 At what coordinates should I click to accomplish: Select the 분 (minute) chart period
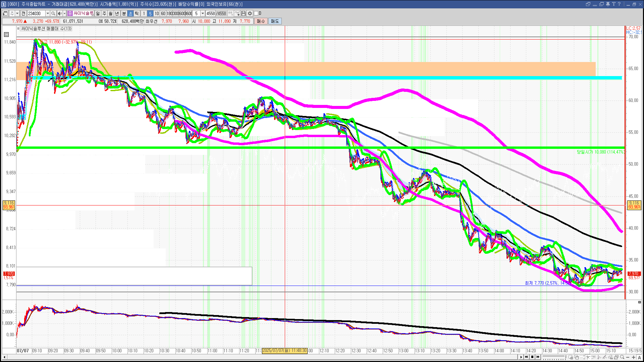click(x=124, y=13)
